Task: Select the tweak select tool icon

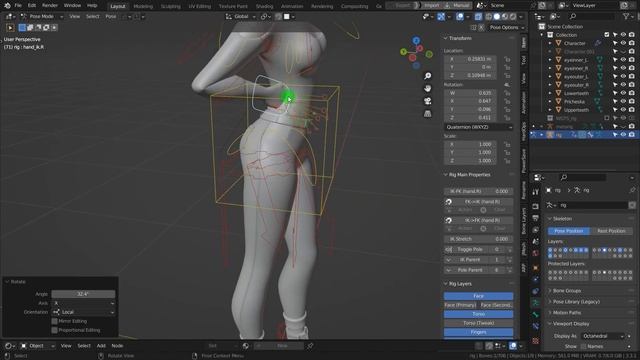Action: point(10,28)
